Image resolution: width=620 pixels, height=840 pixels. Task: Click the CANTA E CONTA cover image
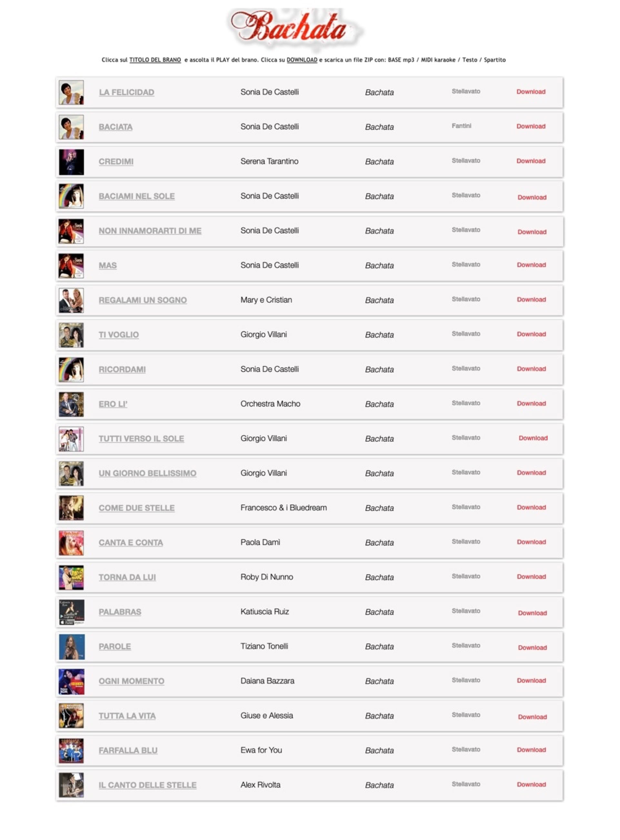coord(71,543)
